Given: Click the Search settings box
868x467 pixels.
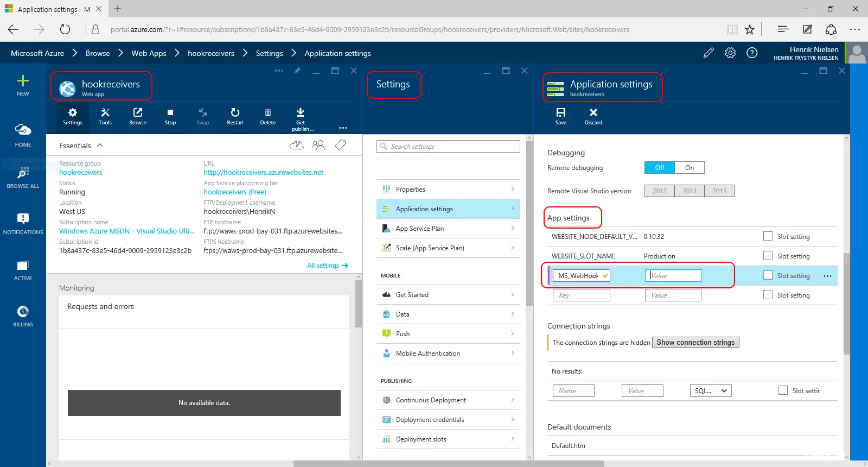Looking at the screenshot, I should (448, 147).
